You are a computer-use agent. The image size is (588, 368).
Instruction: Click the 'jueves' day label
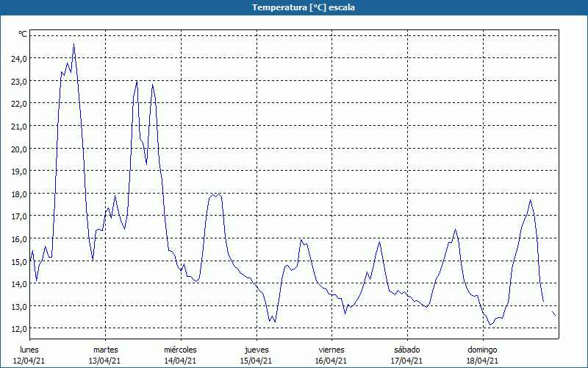pyautogui.click(x=257, y=350)
